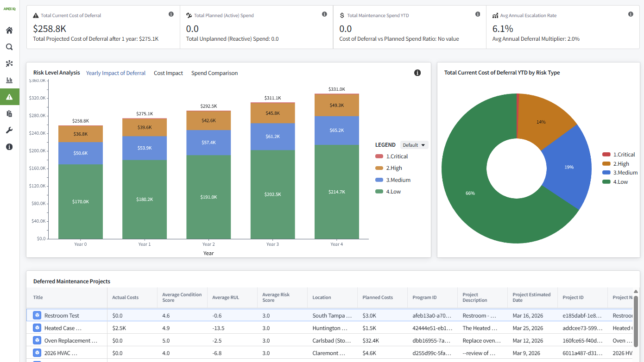Click the 66% Low donut segment
The width and height of the screenshot is (644, 362).
click(470, 193)
